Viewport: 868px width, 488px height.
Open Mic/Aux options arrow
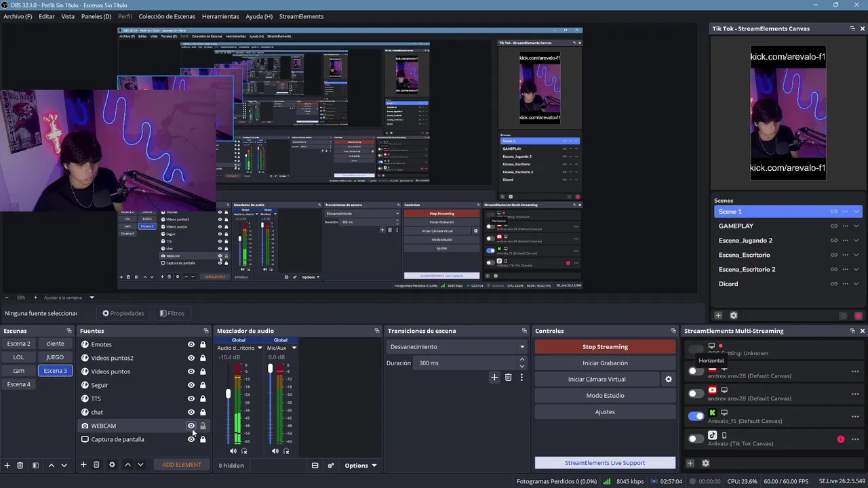pyautogui.click(x=294, y=348)
